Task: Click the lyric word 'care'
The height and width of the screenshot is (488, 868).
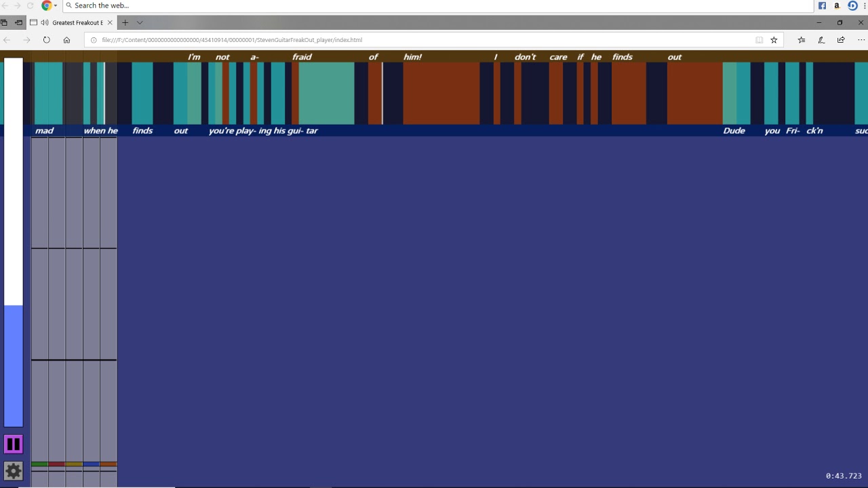Action: point(558,57)
